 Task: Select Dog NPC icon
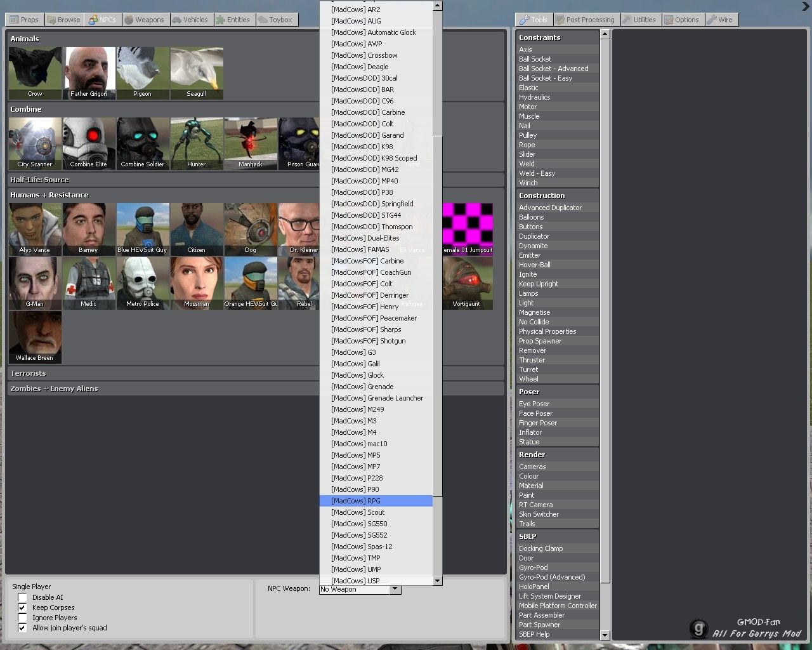[x=251, y=229]
